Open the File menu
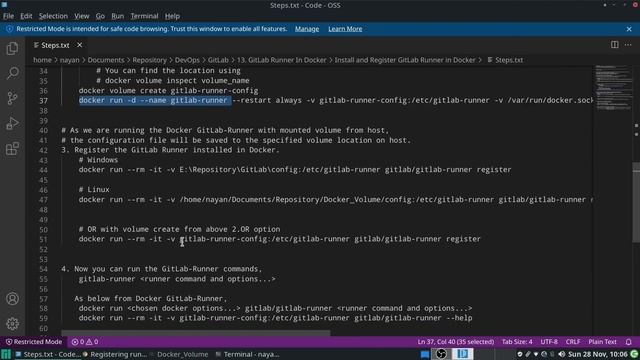 coord(8,16)
